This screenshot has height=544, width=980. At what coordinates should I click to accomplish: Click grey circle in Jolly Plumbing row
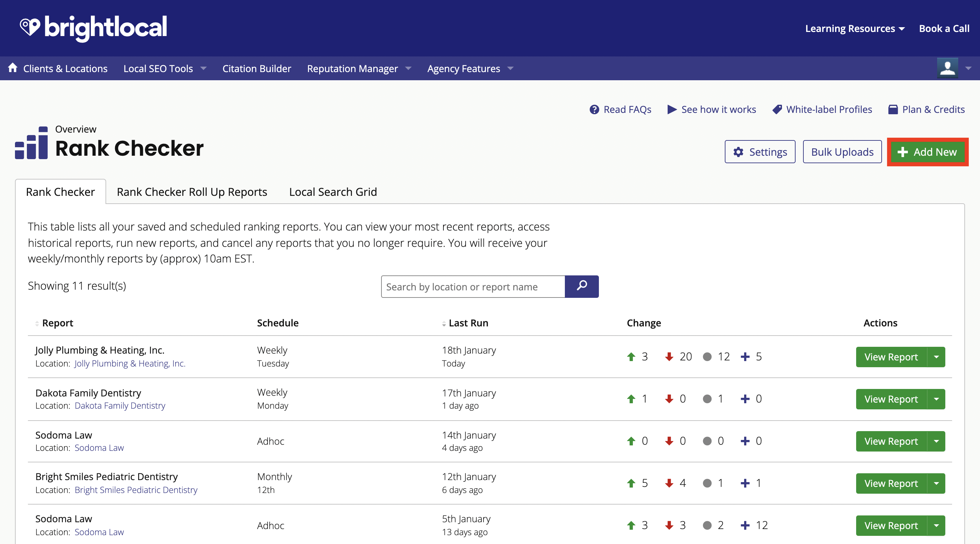click(707, 357)
